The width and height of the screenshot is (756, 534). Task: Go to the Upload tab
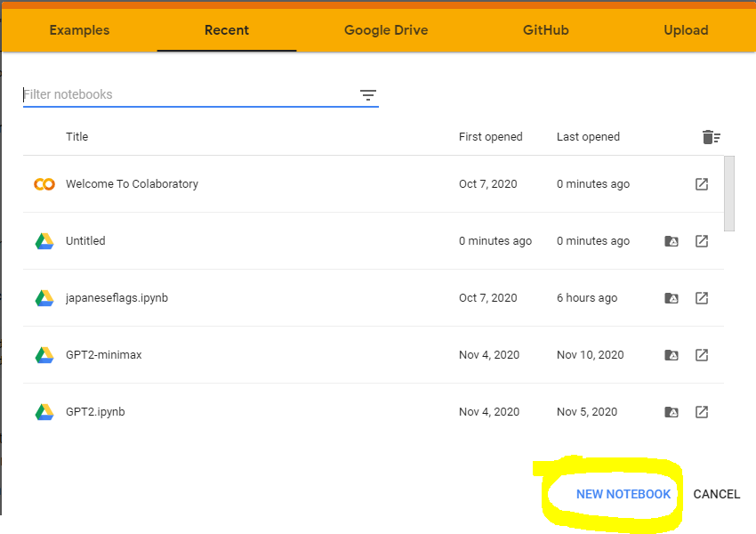pyautogui.click(x=686, y=30)
